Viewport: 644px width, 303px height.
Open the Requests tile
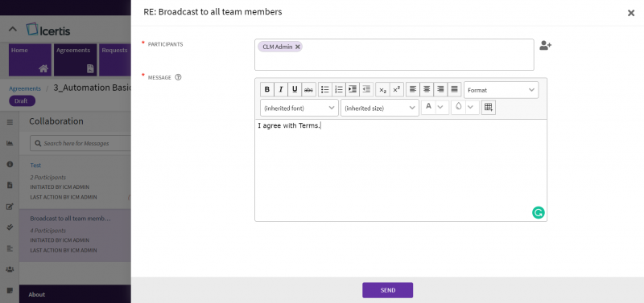[115, 59]
